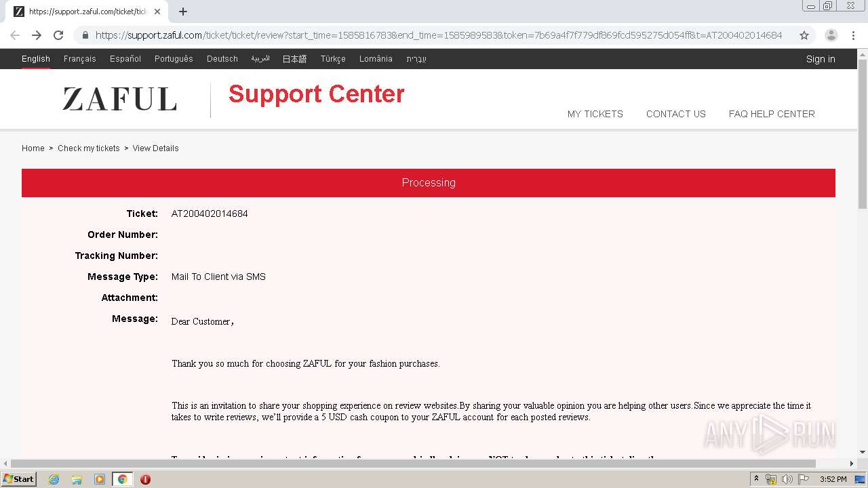
Task: Show hidden system tray icons
Action: click(757, 479)
